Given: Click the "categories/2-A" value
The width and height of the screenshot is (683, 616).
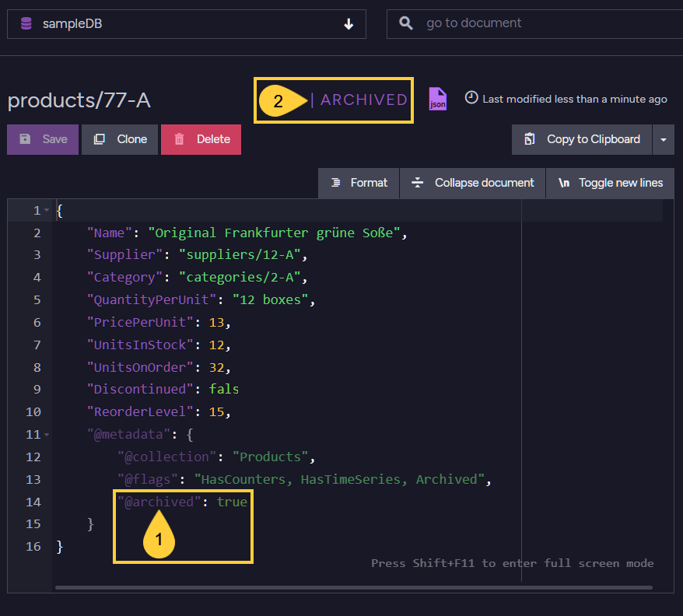Looking at the screenshot, I should pos(240,278).
